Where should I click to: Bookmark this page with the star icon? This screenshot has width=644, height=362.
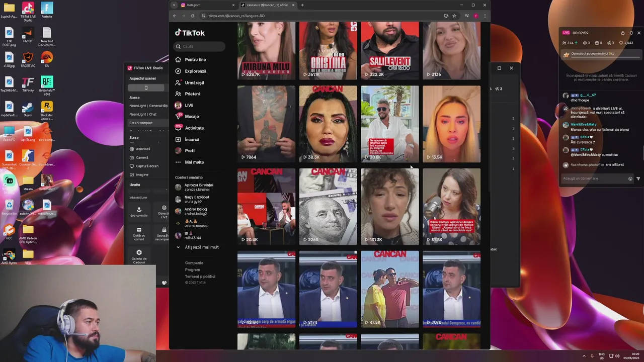pyautogui.click(x=454, y=16)
